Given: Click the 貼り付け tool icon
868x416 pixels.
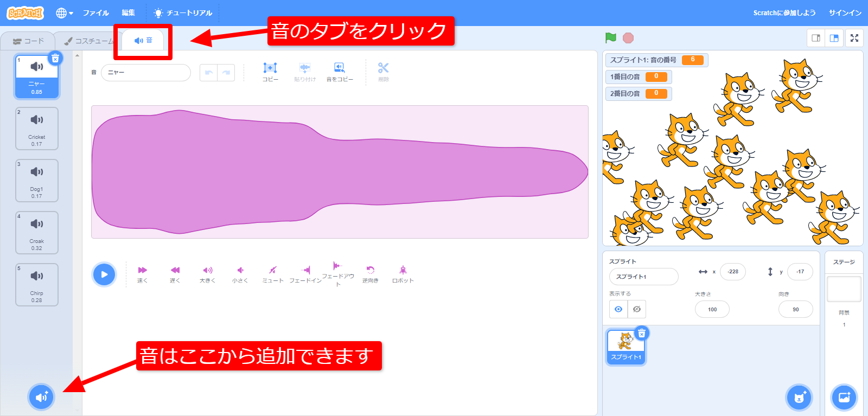Looking at the screenshot, I should coord(305,72).
